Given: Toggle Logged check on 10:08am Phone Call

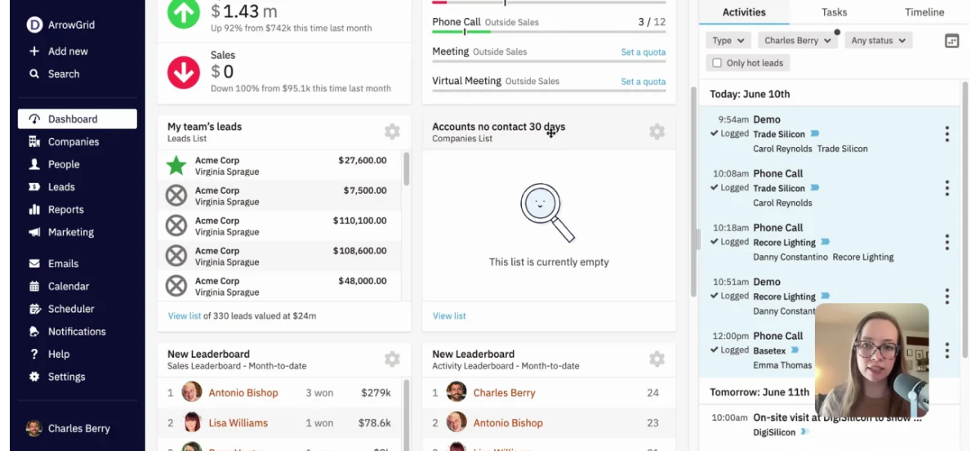Looking at the screenshot, I should 715,187.
